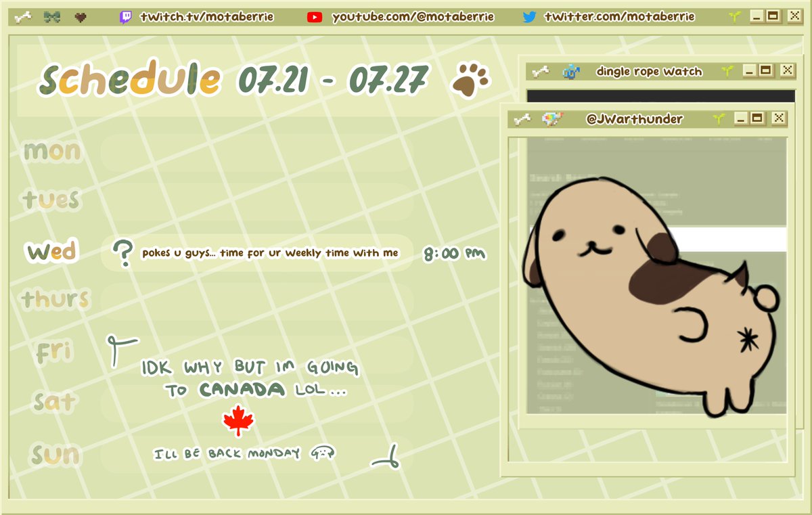Maximize the @JWarthunder window
Viewport: 812px width, 515px height.
coord(757,118)
